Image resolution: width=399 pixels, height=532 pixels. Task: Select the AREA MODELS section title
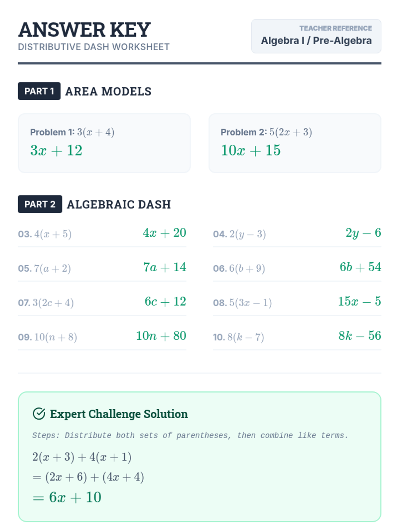108,91
